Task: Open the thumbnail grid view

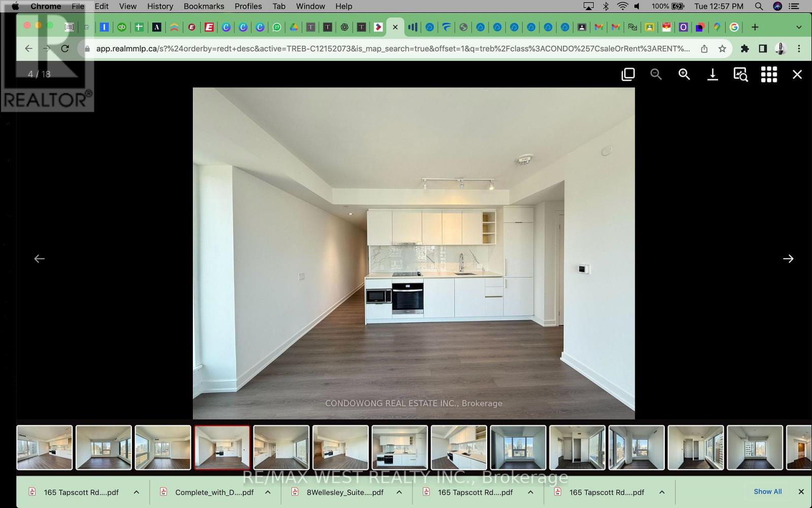Action: (x=769, y=75)
